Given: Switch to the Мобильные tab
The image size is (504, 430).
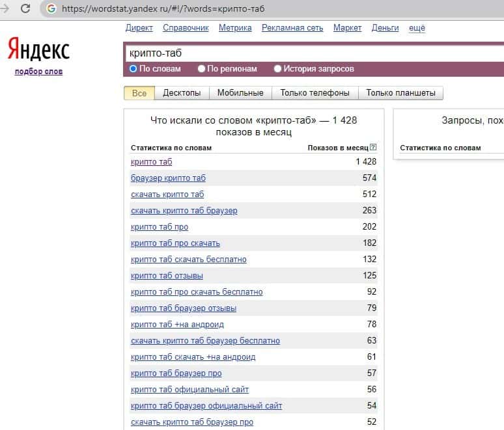Looking at the screenshot, I should tap(240, 93).
